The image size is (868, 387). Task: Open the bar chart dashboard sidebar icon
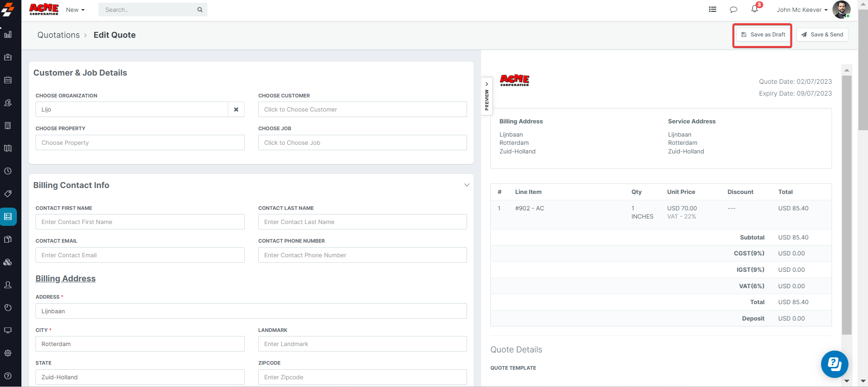point(8,35)
